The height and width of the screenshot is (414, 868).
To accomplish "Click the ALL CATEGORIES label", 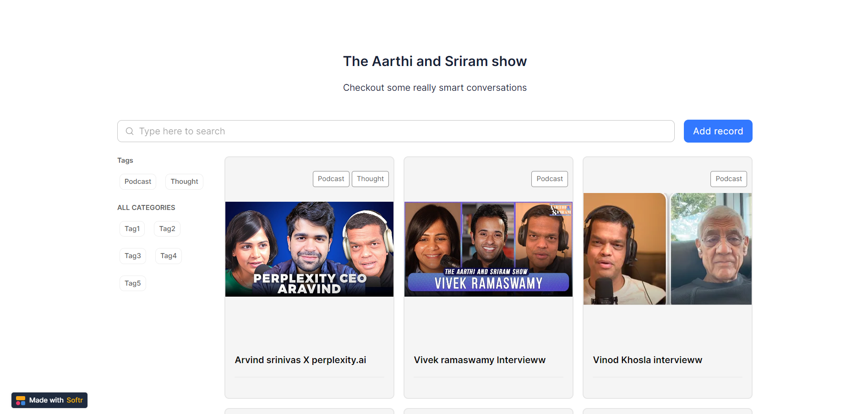I will point(146,208).
